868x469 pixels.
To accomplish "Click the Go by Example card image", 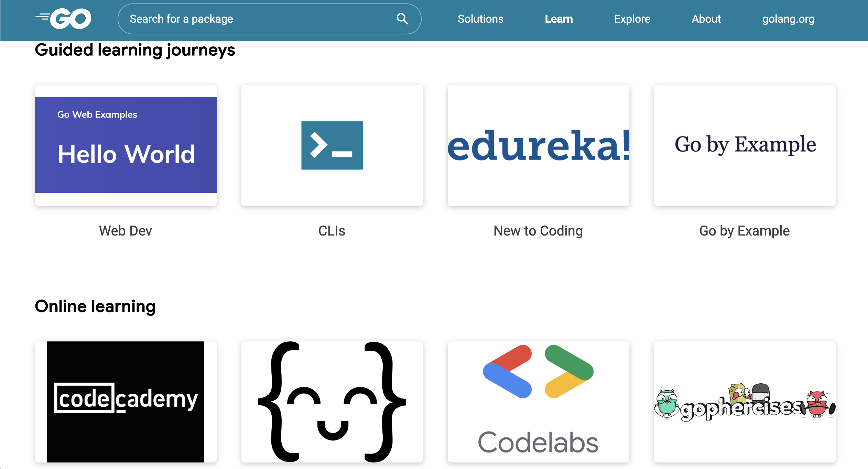I will [x=745, y=145].
